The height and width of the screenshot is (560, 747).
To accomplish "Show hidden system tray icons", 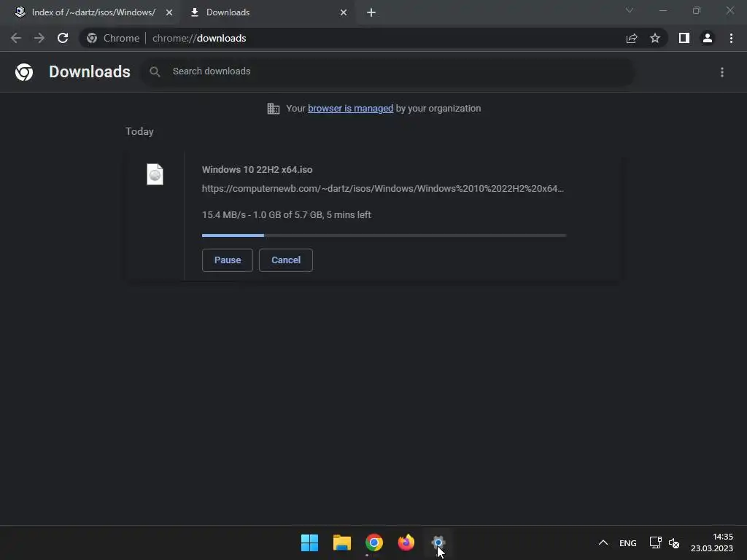I will [603, 542].
